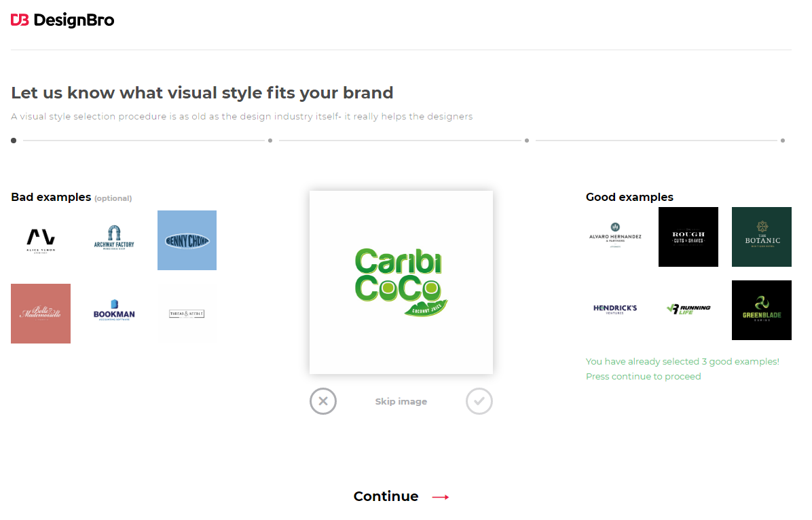Click the 'already selected 3 good examples' message
812x520 pixels.
tap(682, 362)
